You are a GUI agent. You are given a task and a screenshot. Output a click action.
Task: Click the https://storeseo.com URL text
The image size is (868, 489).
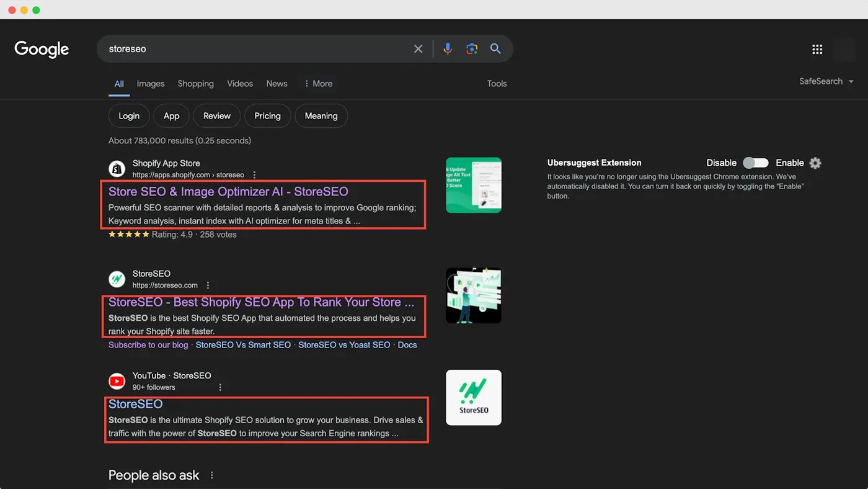pyautogui.click(x=165, y=285)
